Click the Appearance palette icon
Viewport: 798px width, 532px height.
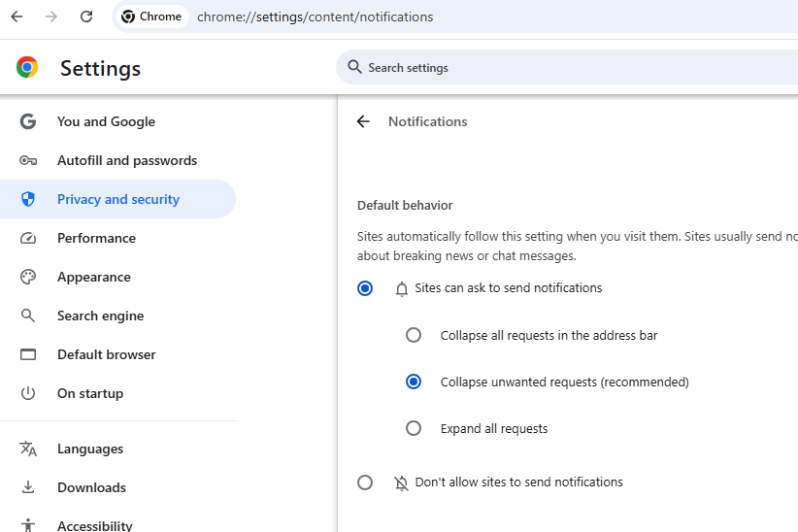click(x=28, y=277)
